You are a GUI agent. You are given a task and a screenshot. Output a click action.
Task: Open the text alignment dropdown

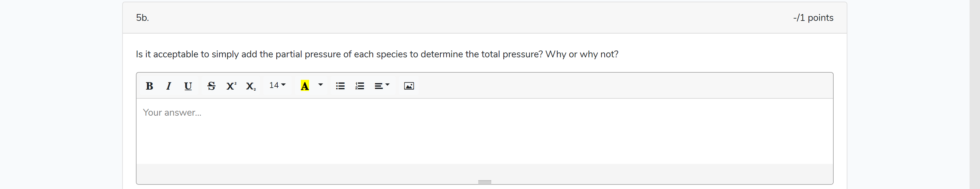[382, 86]
